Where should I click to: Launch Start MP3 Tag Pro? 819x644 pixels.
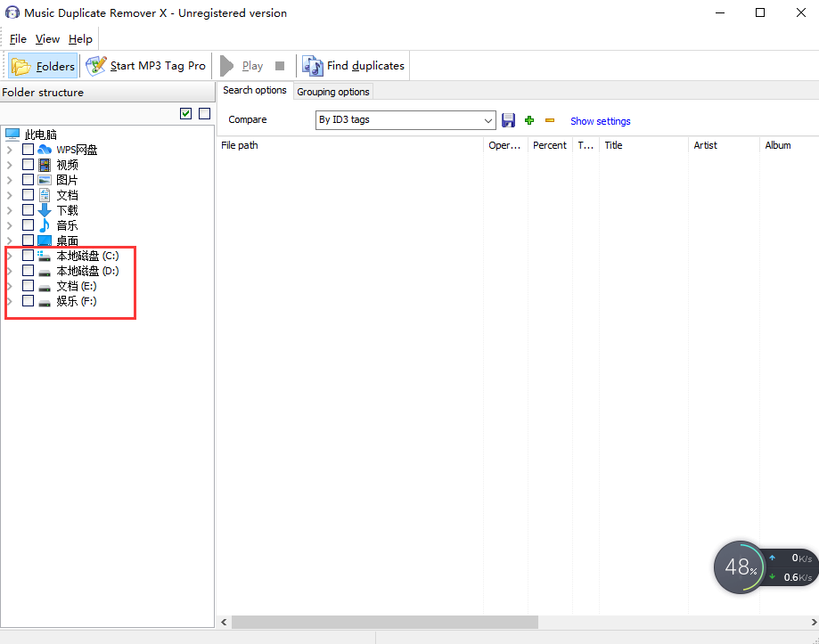146,66
